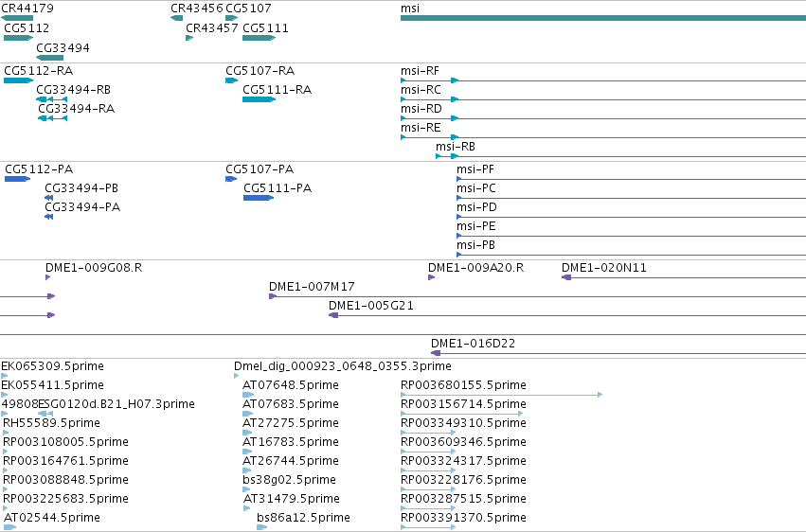Click the msi-PB protein label

tap(475, 245)
